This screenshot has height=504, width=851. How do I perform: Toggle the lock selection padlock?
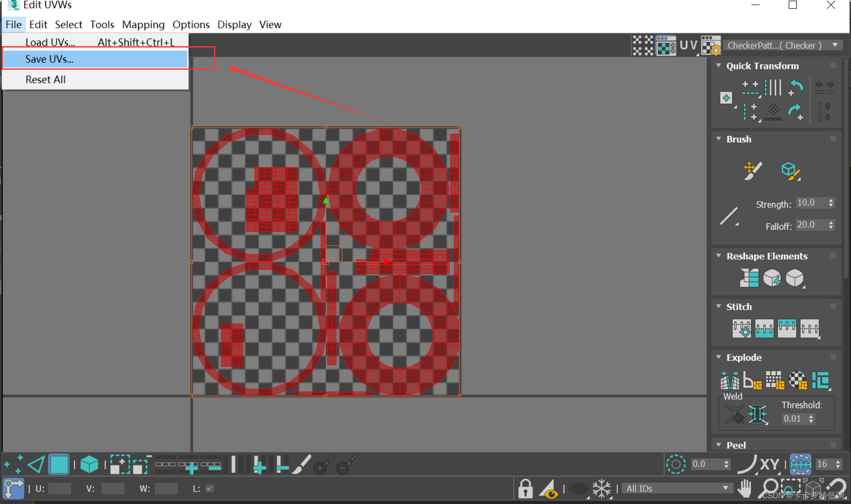(525, 489)
